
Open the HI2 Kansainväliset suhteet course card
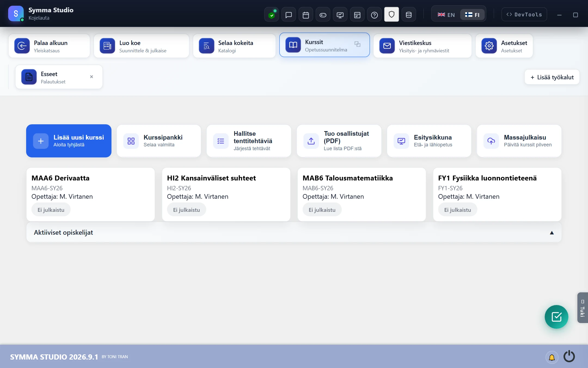click(226, 194)
